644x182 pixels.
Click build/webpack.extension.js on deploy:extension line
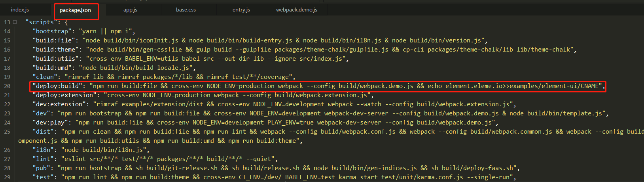point(321,95)
